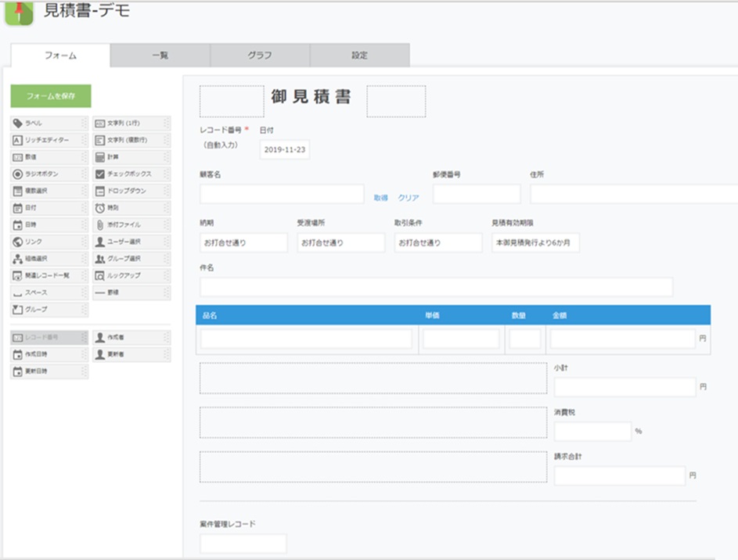Click the 日付 field showing 2019-11-23

tap(286, 149)
